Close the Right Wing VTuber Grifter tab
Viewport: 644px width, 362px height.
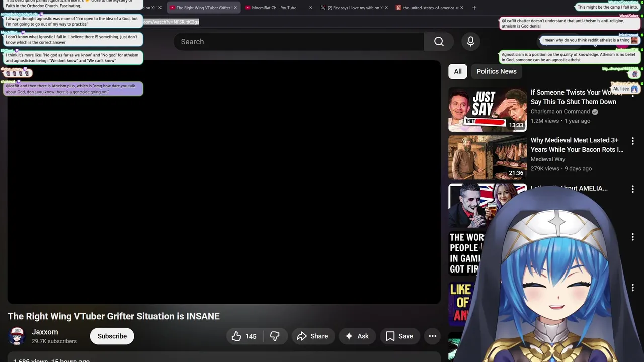(x=234, y=8)
